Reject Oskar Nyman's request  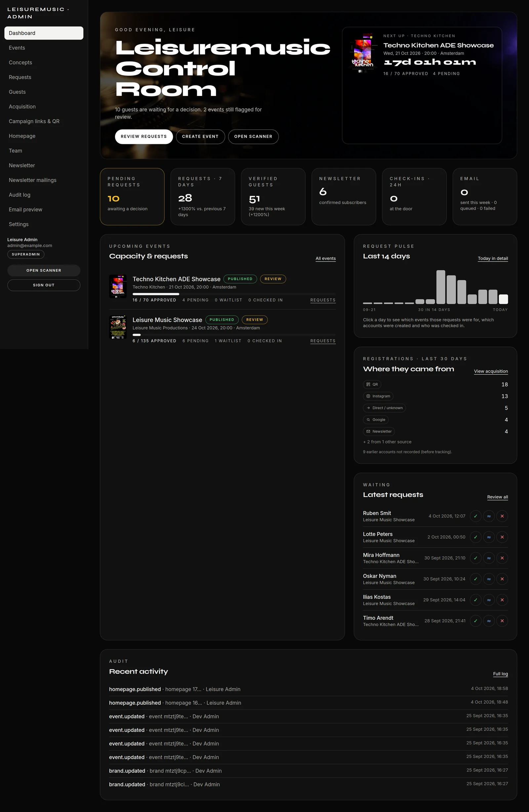tap(502, 579)
